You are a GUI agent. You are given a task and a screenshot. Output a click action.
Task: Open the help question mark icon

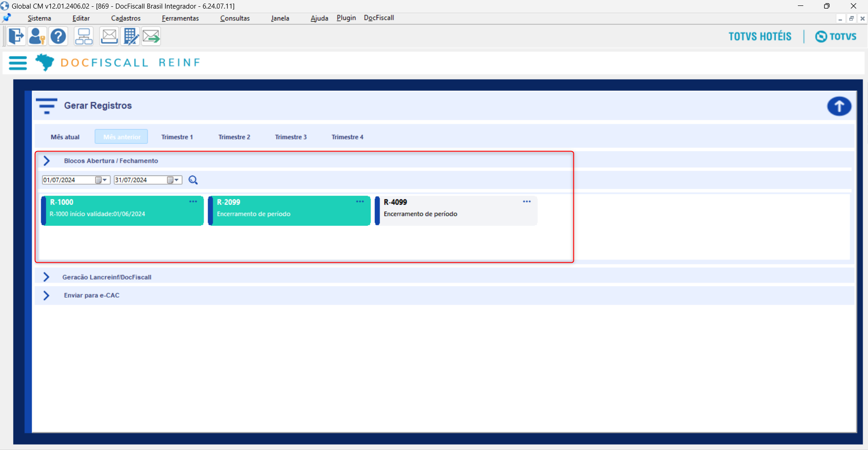(x=58, y=36)
